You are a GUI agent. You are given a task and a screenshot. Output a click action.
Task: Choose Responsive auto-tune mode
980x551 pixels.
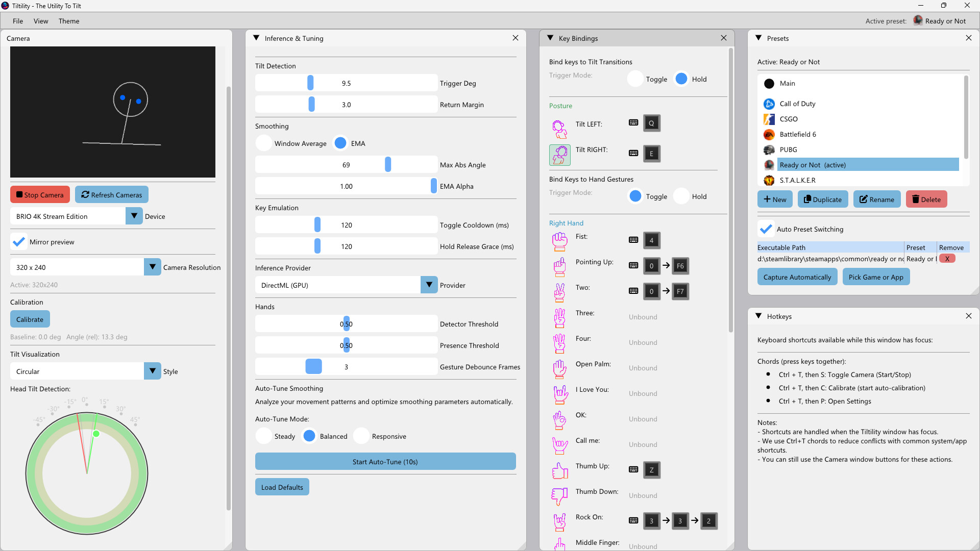361,436
